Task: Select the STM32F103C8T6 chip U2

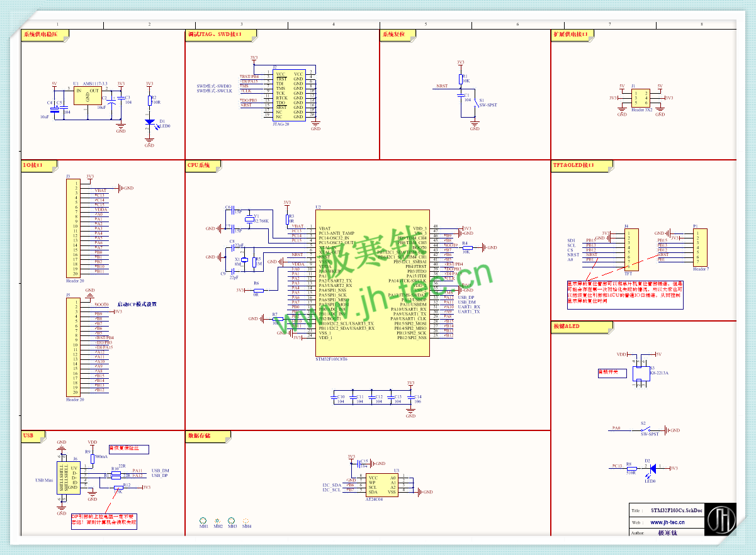Action: coord(373,283)
